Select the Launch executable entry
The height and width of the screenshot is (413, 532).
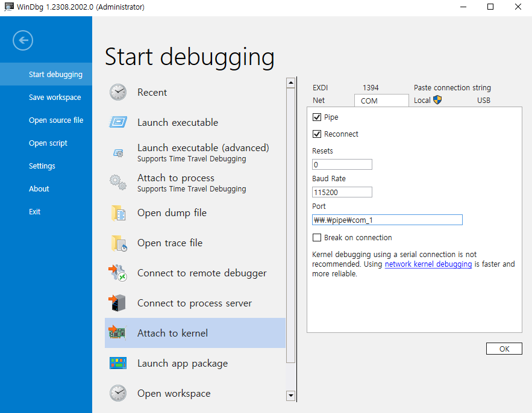point(195,122)
